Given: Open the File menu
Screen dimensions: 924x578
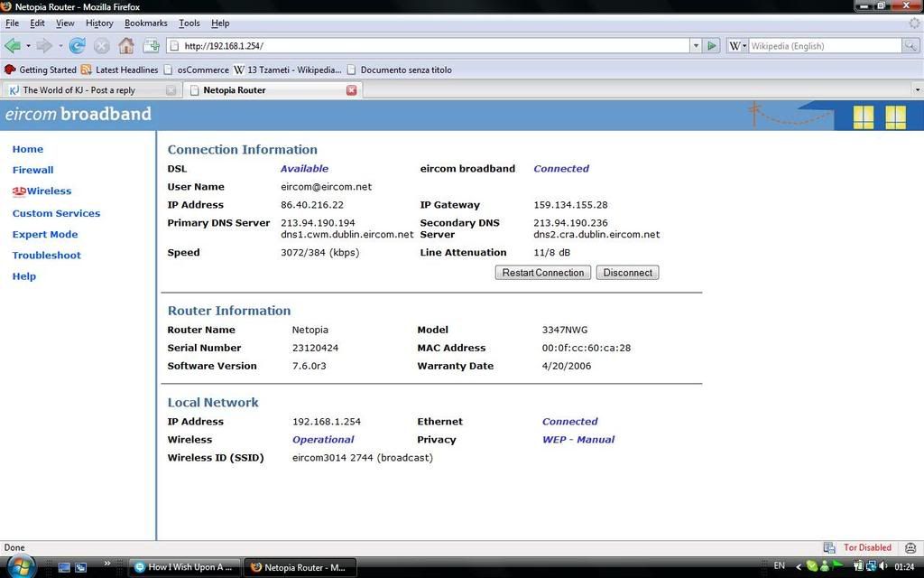Looking at the screenshot, I should [12, 23].
